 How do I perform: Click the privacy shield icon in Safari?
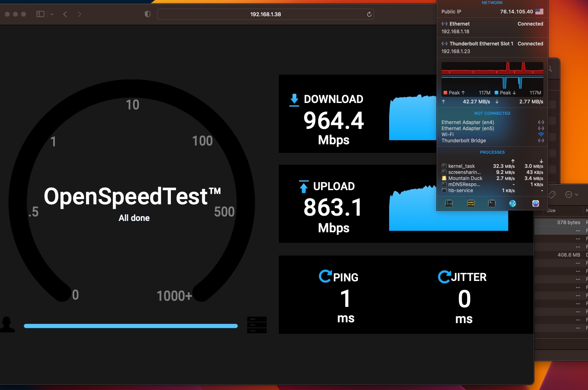[x=147, y=14]
